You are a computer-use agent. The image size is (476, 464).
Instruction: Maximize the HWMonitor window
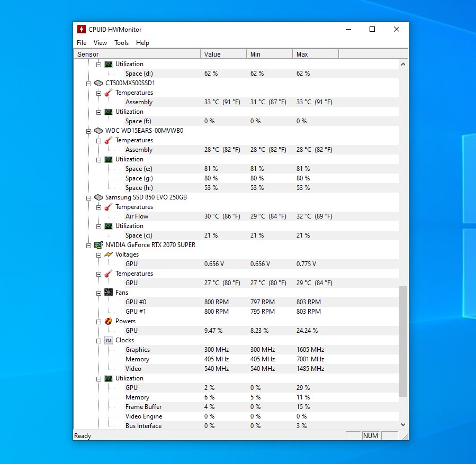372,29
